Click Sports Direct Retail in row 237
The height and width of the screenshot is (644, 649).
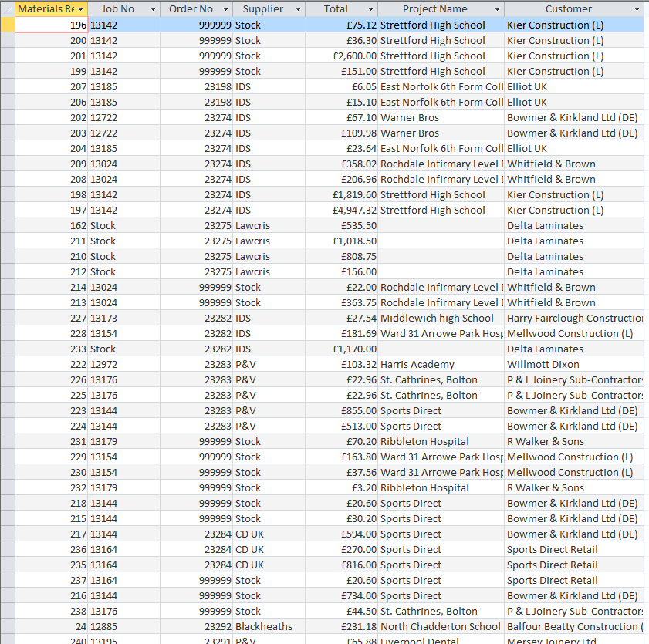(x=574, y=580)
